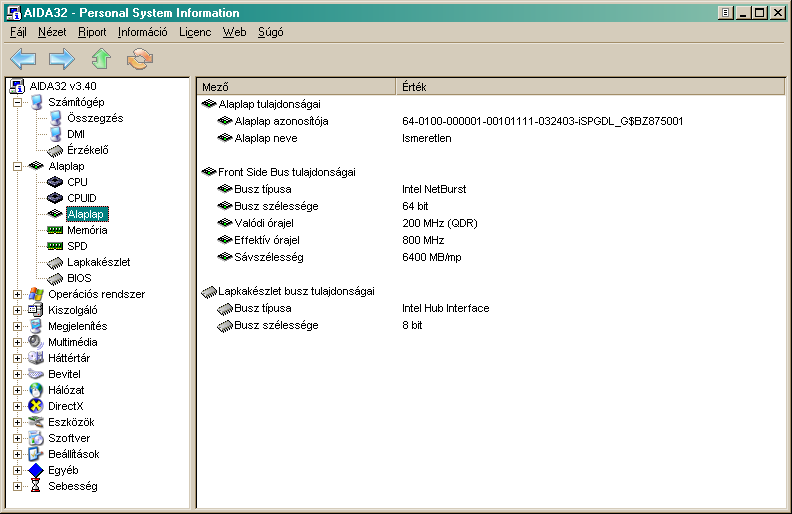Click the Számítógép computer icon
This screenshot has height=514, width=792.
(x=36, y=102)
